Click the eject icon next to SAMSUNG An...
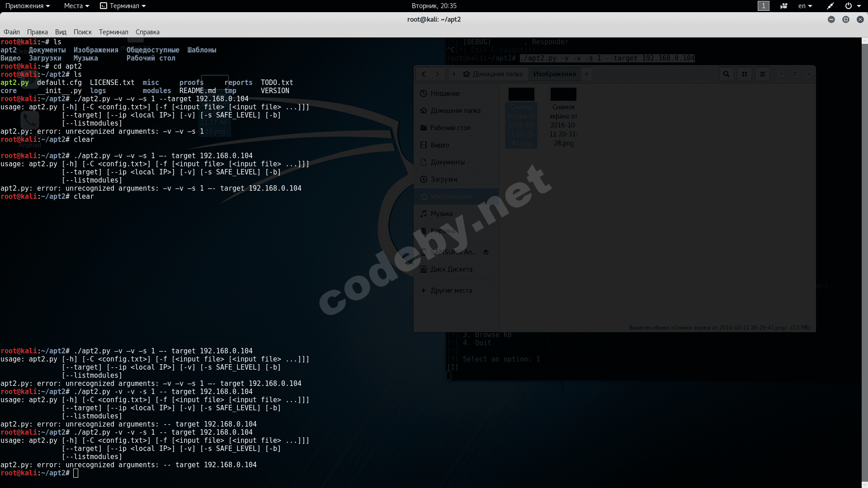 [486, 252]
